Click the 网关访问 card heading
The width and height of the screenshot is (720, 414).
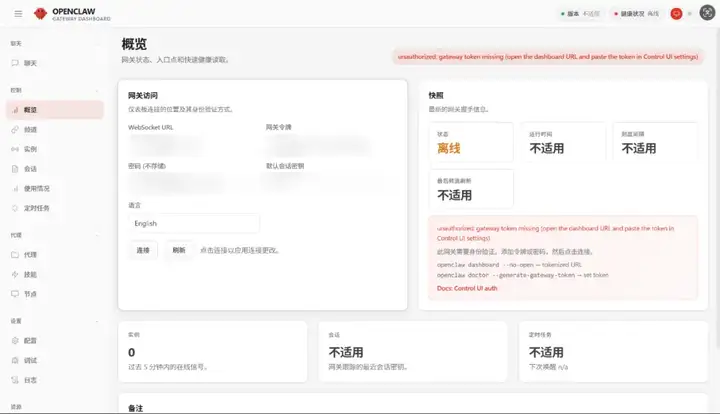143,95
